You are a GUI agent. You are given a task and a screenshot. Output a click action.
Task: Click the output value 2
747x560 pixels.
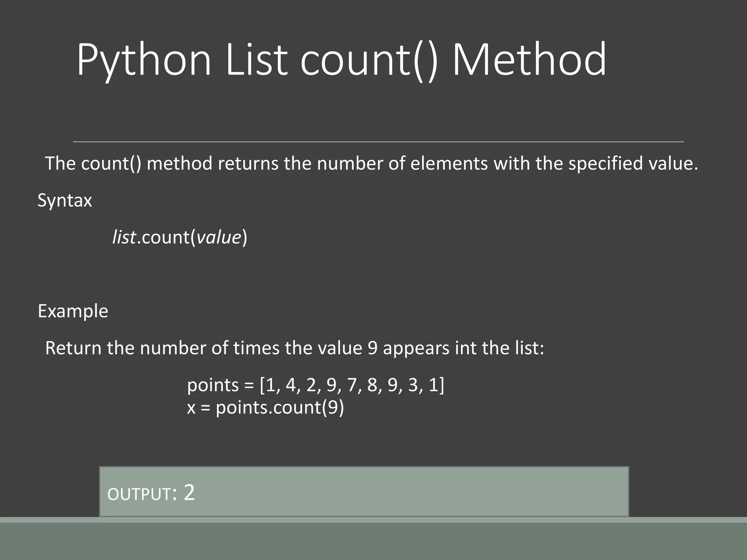189,493
